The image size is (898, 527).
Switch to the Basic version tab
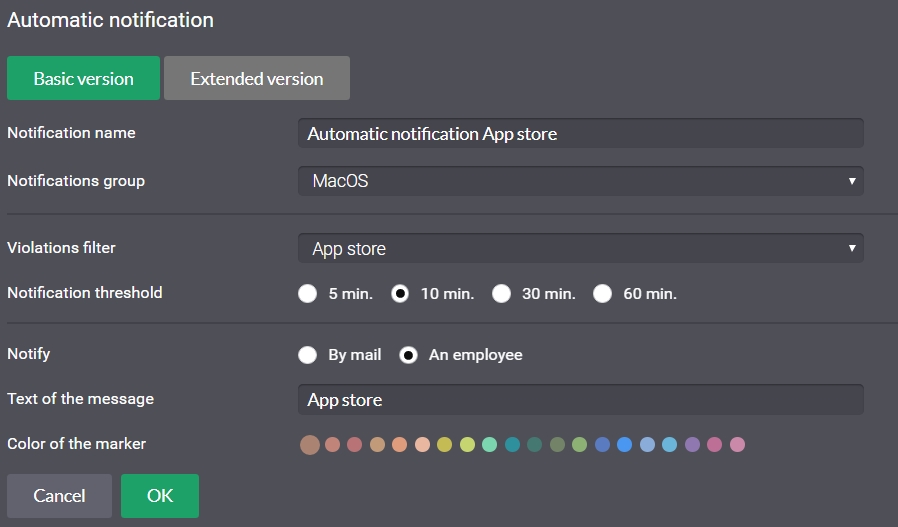(x=83, y=78)
